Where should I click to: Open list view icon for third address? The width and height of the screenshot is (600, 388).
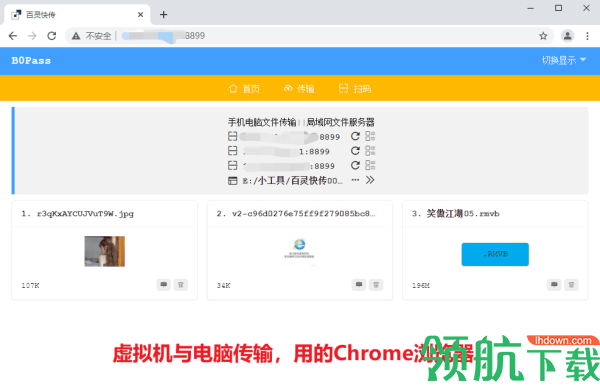(370, 166)
